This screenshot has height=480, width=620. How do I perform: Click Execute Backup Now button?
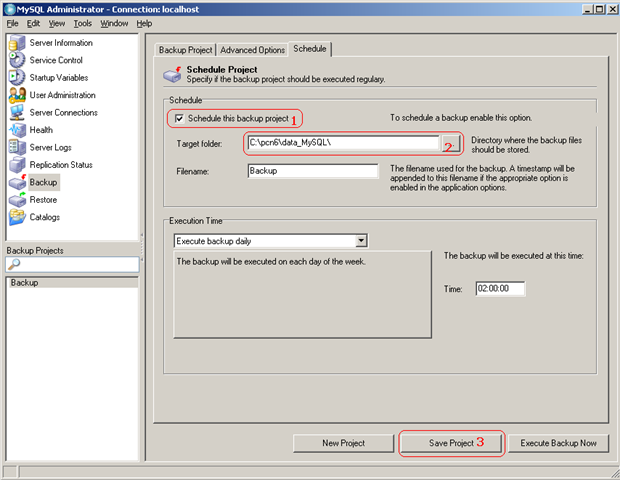pos(558,443)
